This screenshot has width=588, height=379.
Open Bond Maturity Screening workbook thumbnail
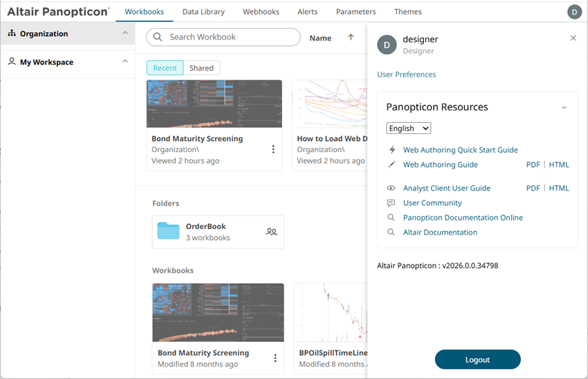tap(218, 312)
